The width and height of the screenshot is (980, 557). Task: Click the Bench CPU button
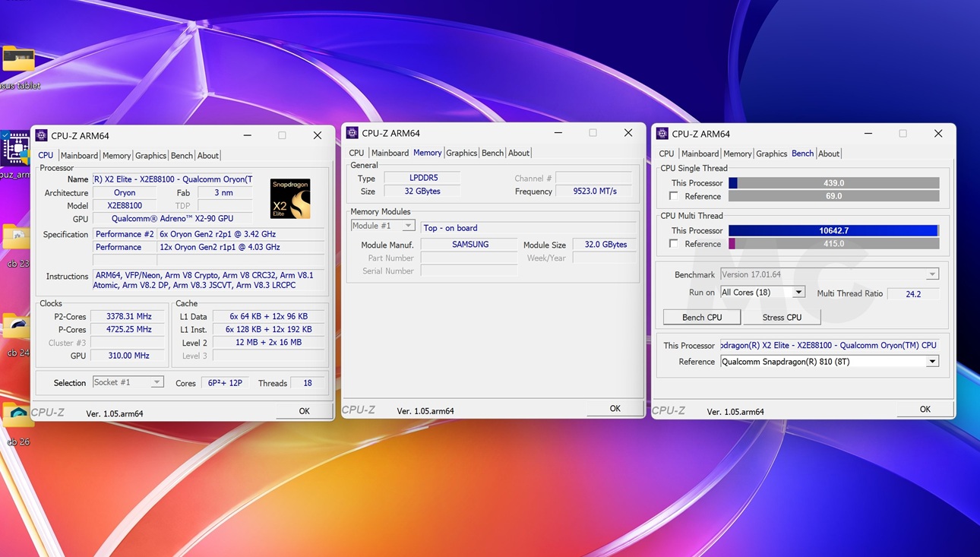pyautogui.click(x=702, y=317)
